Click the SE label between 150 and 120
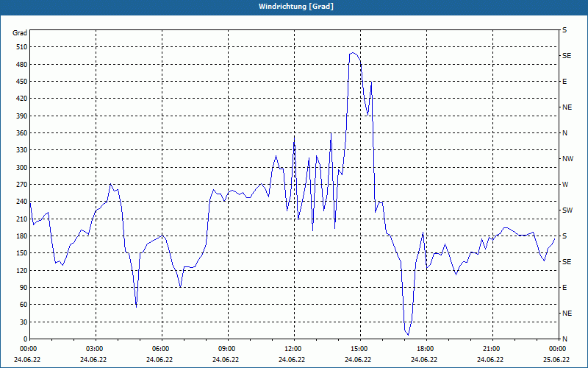 [567, 262]
